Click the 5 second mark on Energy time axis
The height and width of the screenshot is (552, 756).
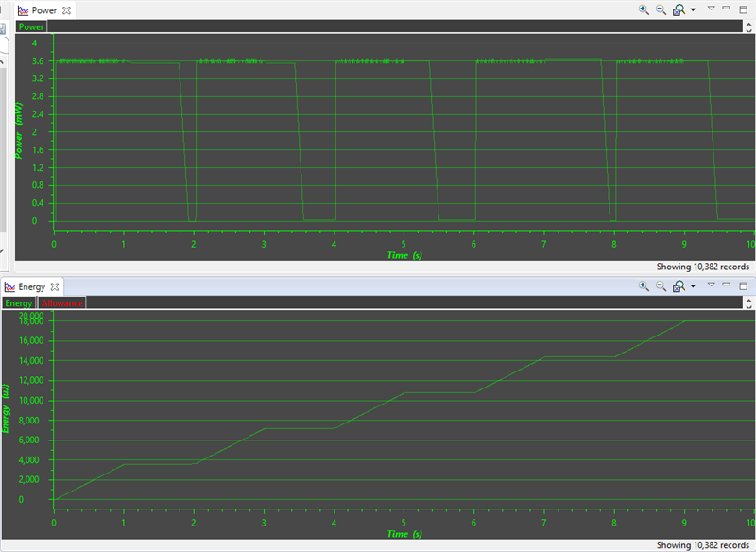click(404, 523)
